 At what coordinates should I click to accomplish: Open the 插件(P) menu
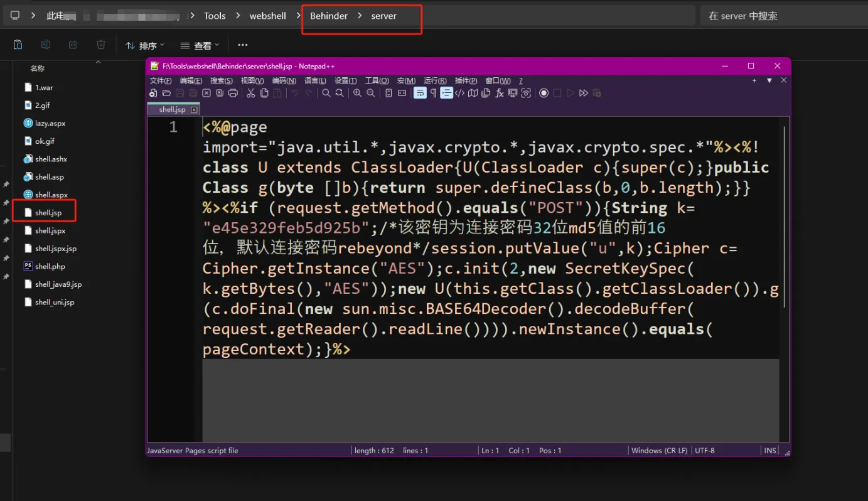(466, 80)
